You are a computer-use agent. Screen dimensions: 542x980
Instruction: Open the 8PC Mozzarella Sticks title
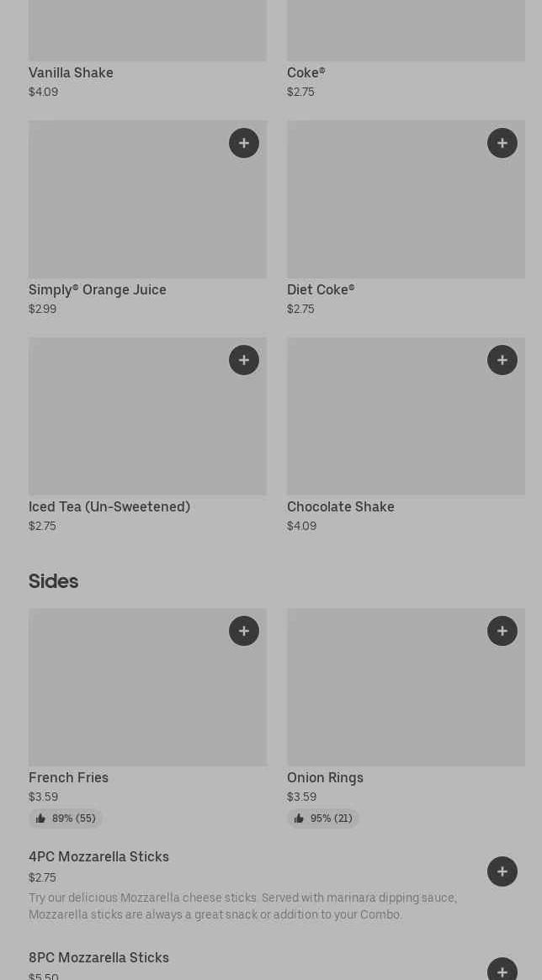(x=98, y=958)
